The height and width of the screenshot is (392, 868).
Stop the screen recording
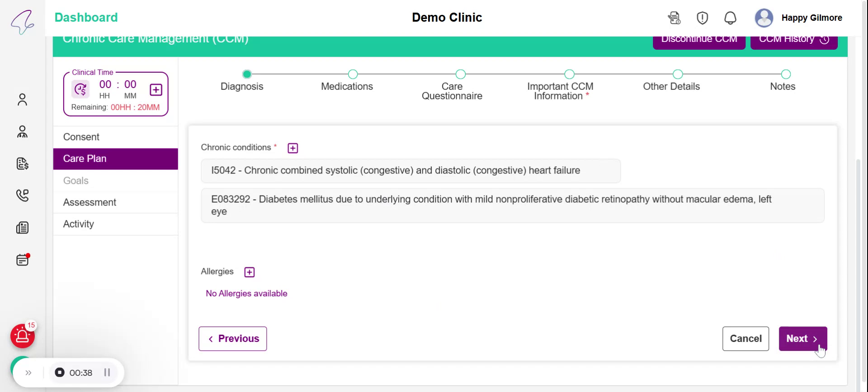point(60,373)
